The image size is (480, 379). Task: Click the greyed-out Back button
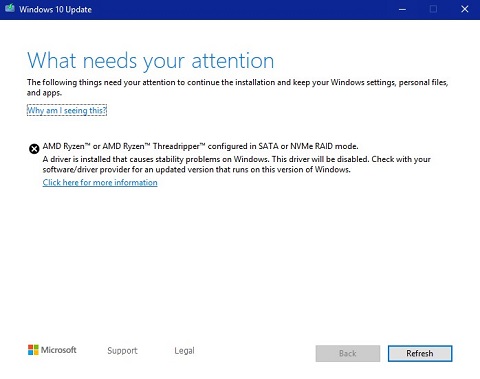(348, 353)
